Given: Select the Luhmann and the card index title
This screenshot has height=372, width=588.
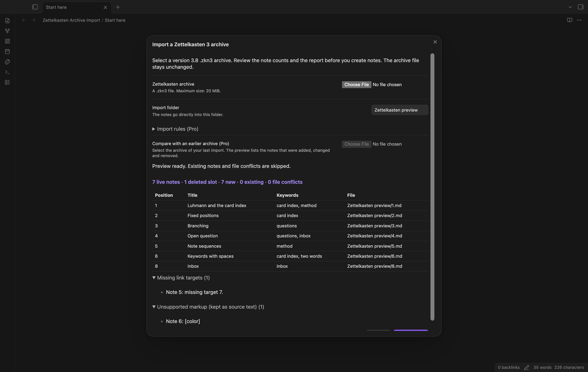Looking at the screenshot, I should point(217,206).
